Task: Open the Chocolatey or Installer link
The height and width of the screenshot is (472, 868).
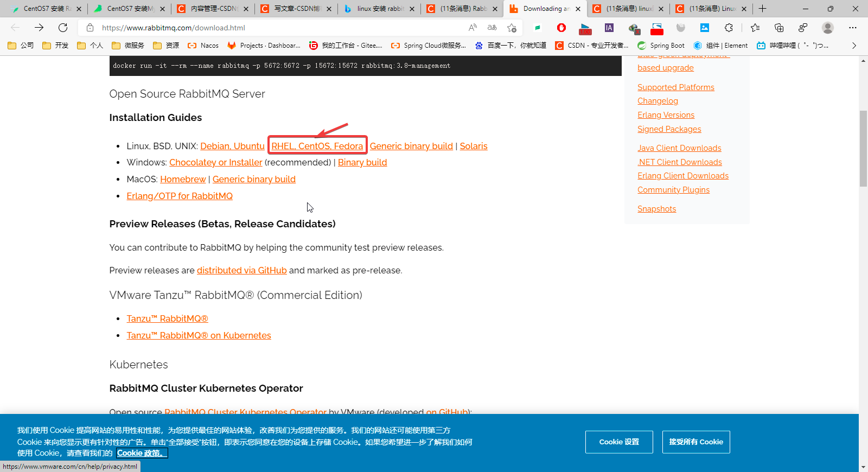Action: coord(215,162)
